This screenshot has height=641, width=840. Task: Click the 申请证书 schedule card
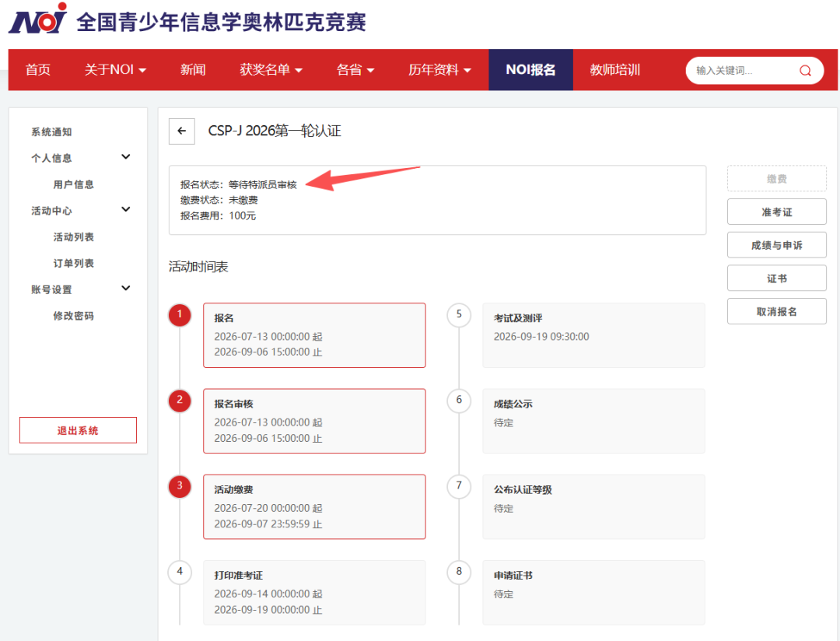[593, 593]
